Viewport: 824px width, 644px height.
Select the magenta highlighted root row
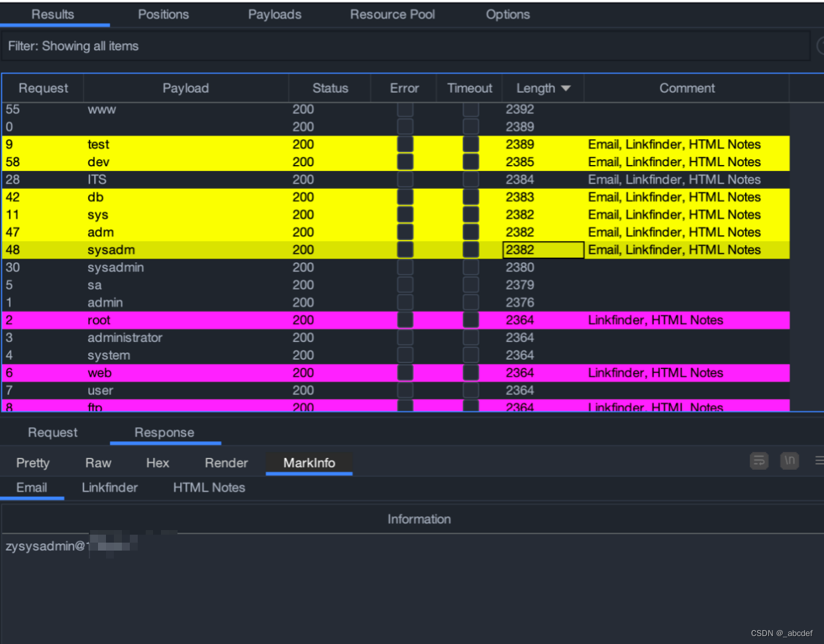(x=395, y=320)
